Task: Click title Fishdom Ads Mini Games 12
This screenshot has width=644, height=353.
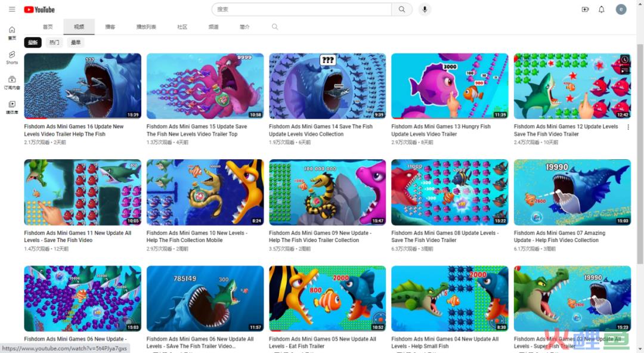Action: click(x=566, y=130)
